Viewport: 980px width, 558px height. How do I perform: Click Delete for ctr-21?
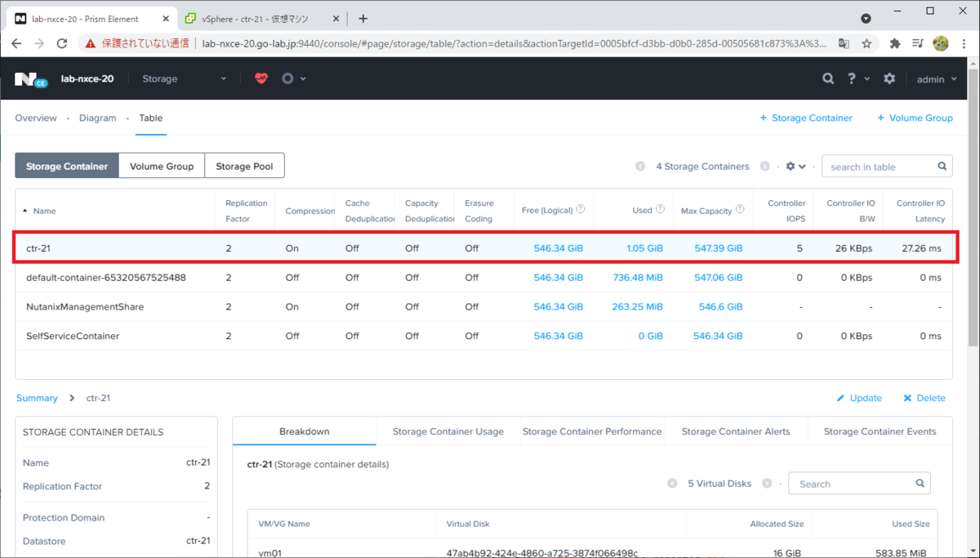click(x=924, y=398)
